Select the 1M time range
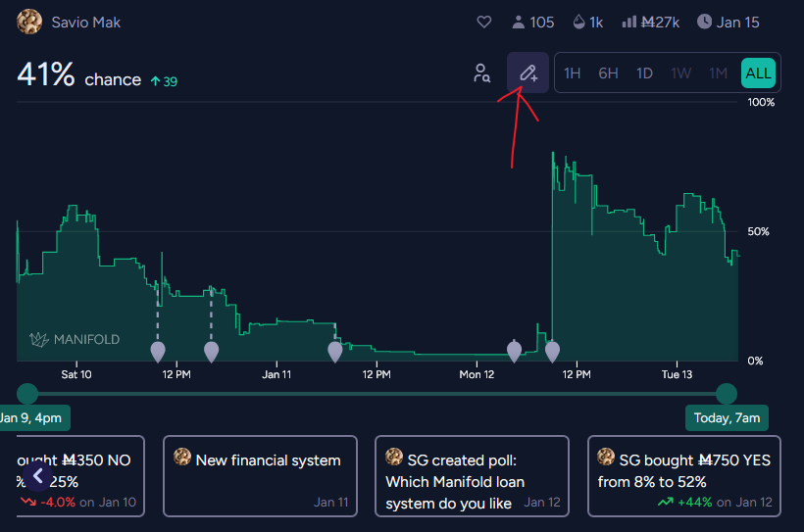The image size is (804, 532). [718, 73]
